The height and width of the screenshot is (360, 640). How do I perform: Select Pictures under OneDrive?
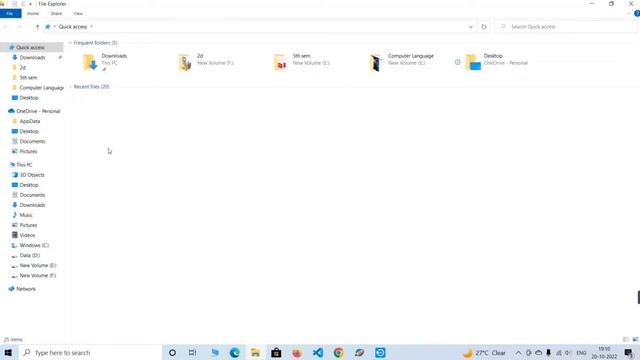coord(28,151)
